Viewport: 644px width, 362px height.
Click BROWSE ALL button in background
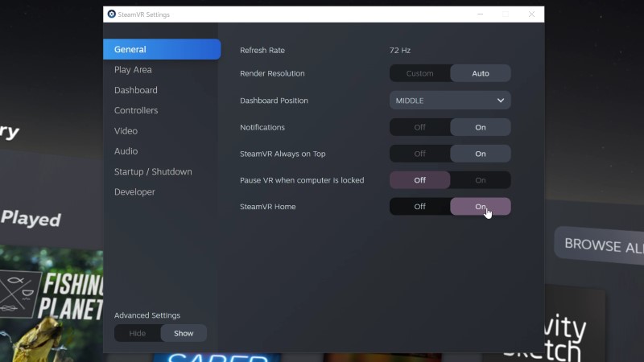click(x=600, y=245)
